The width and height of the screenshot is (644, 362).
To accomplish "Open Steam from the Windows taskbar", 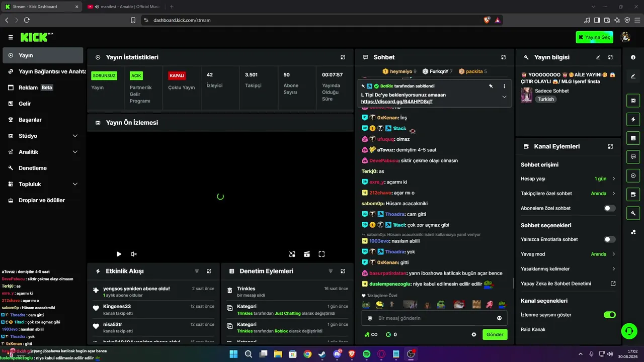I will [322, 354].
